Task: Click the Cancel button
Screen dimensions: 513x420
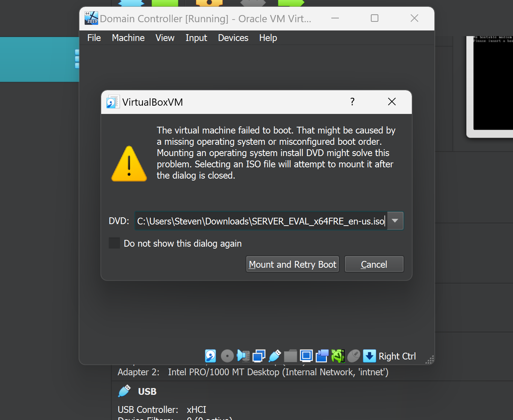Action: coord(374,264)
